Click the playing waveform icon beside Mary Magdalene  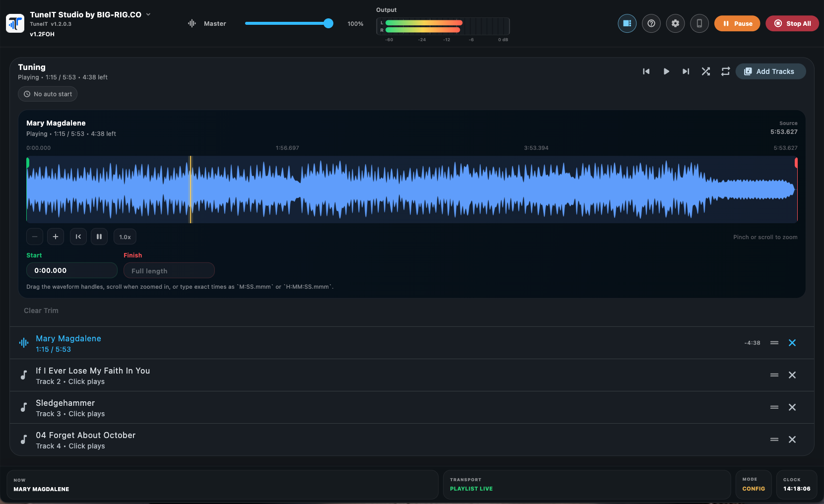[23, 343]
